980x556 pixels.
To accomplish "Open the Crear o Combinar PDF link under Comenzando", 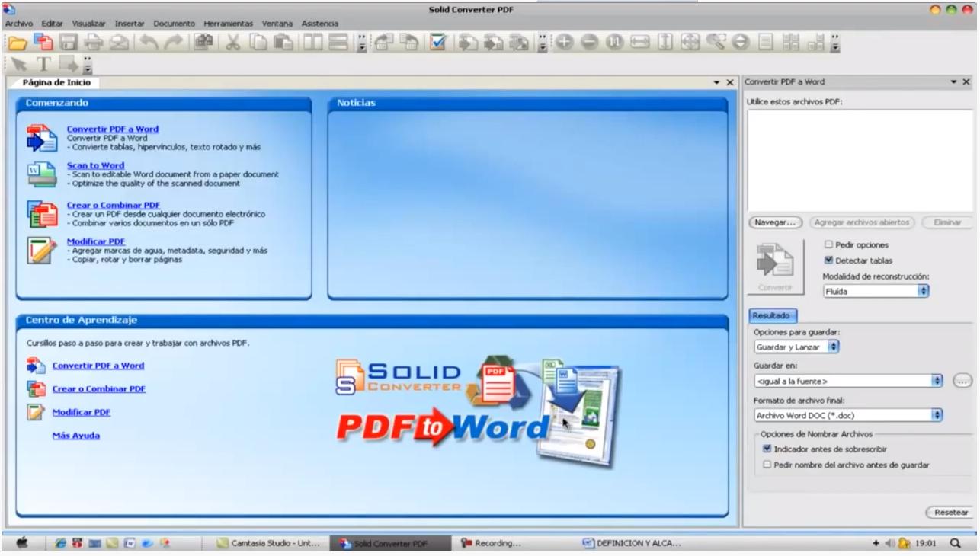I will [x=113, y=205].
